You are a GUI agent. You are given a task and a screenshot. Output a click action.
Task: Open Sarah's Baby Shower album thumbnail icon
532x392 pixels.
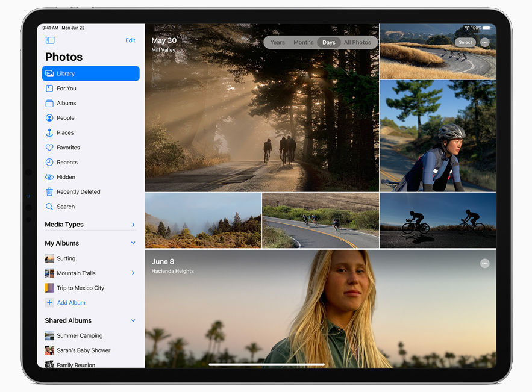coord(49,350)
